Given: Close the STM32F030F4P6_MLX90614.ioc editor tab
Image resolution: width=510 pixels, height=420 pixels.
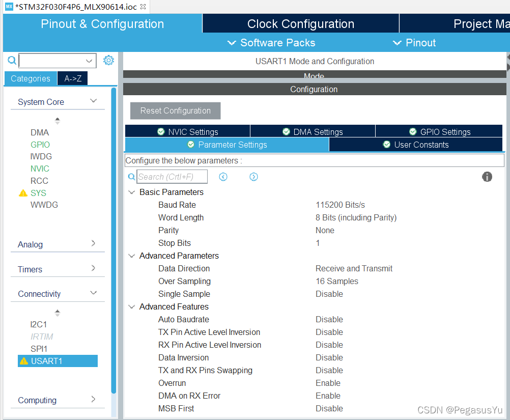Looking at the screenshot, I should click(143, 7).
